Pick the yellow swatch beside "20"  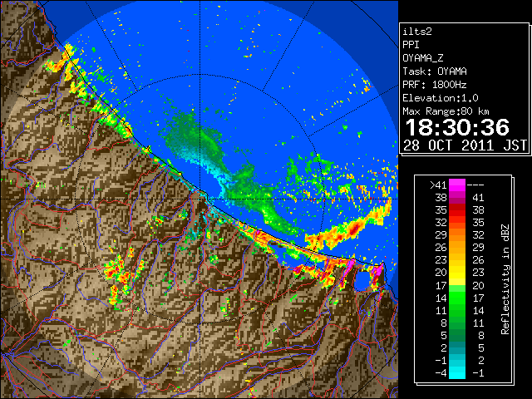coord(457,273)
